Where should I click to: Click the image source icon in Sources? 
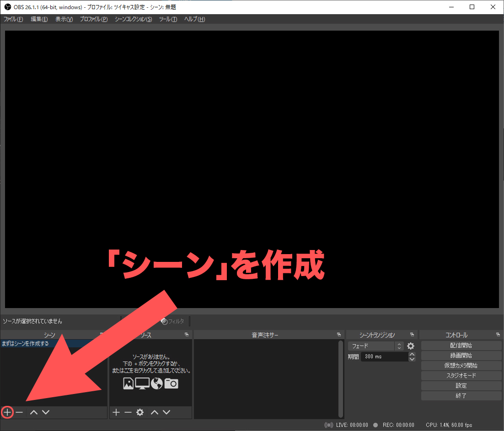[128, 383]
